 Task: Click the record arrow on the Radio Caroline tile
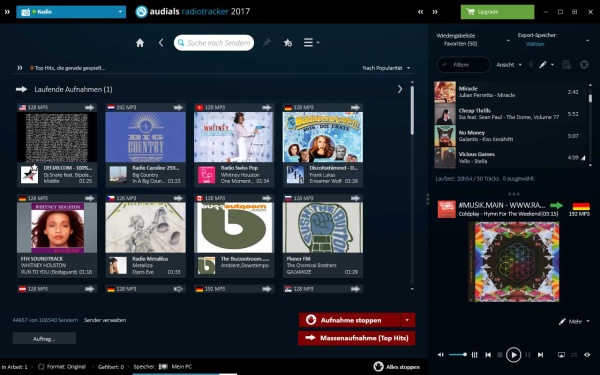178,108
